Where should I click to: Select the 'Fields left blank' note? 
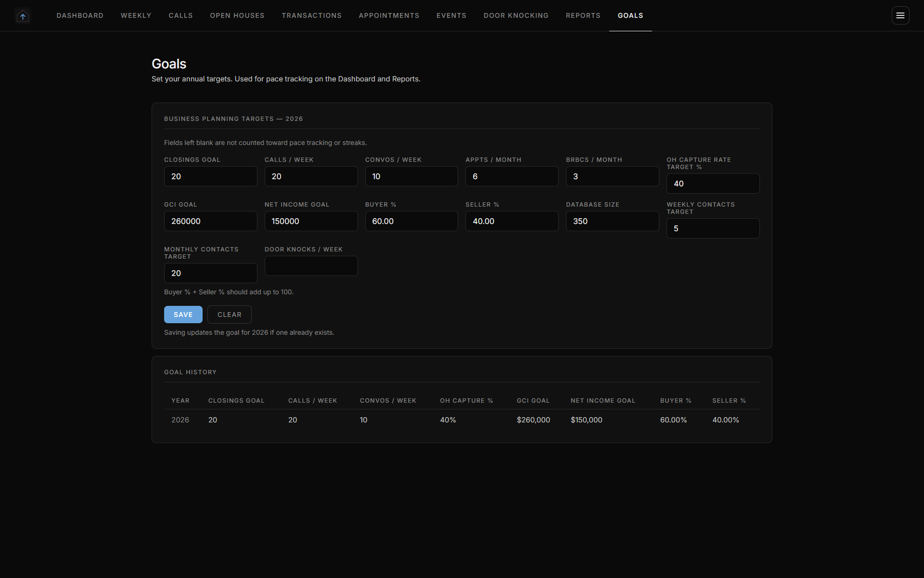[x=265, y=143]
